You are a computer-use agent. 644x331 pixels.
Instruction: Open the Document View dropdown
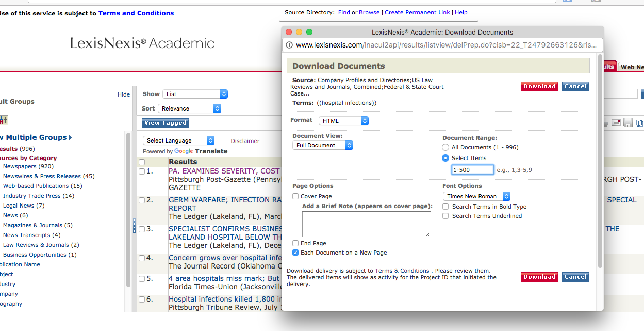click(x=323, y=145)
